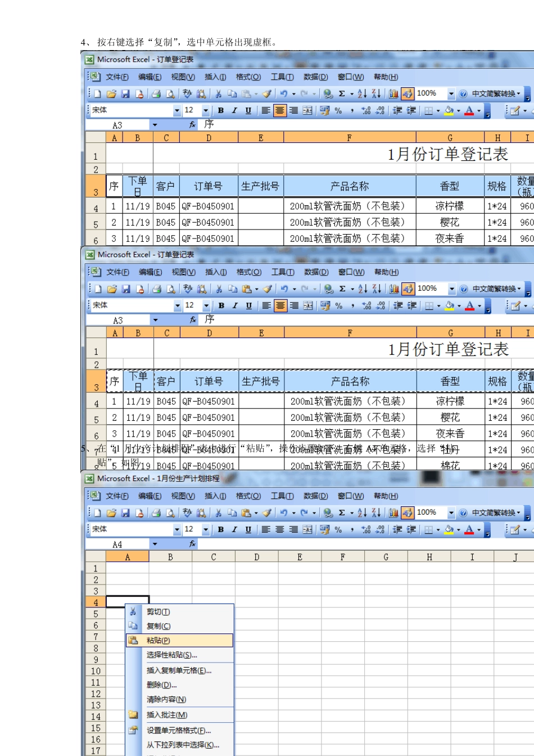The width and height of the screenshot is (534, 756).
Task: Open 数据(D) menu in top 订单登记表 window
Action: (x=315, y=76)
